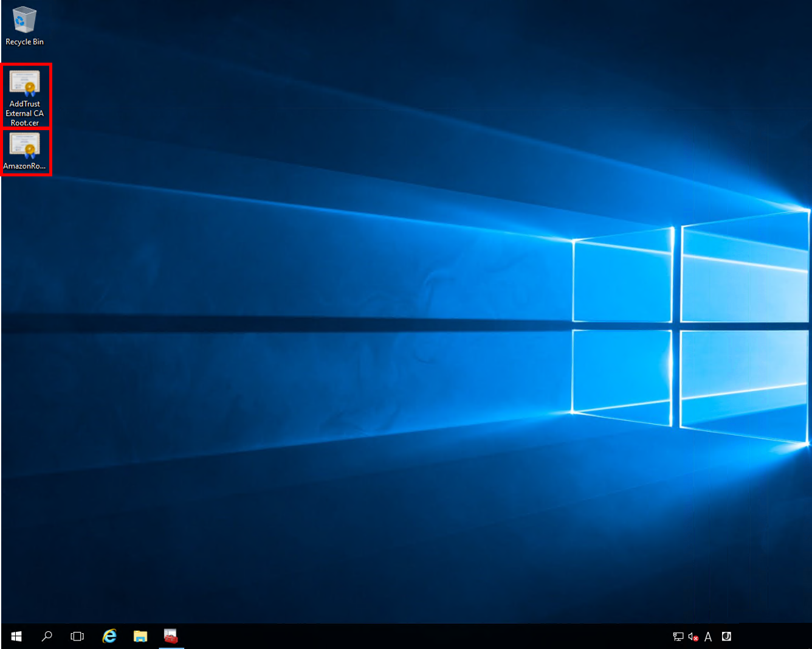This screenshot has height=649, width=812.
Task: Launch Internet Explorer from taskbar
Action: click(x=109, y=636)
